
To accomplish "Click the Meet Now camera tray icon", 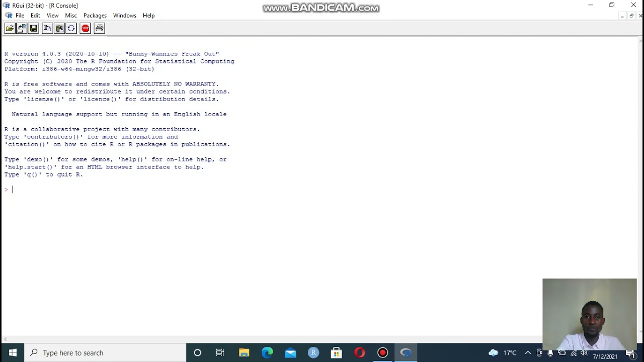I will coord(539,353).
